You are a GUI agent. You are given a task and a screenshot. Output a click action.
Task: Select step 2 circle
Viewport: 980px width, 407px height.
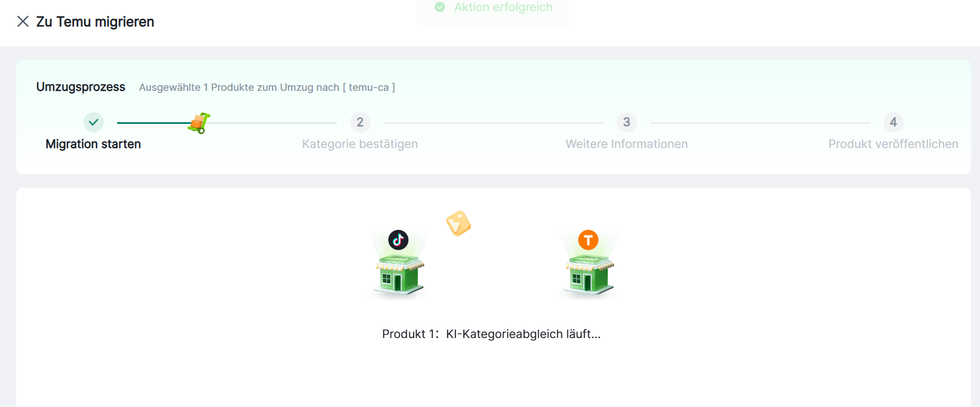(360, 122)
